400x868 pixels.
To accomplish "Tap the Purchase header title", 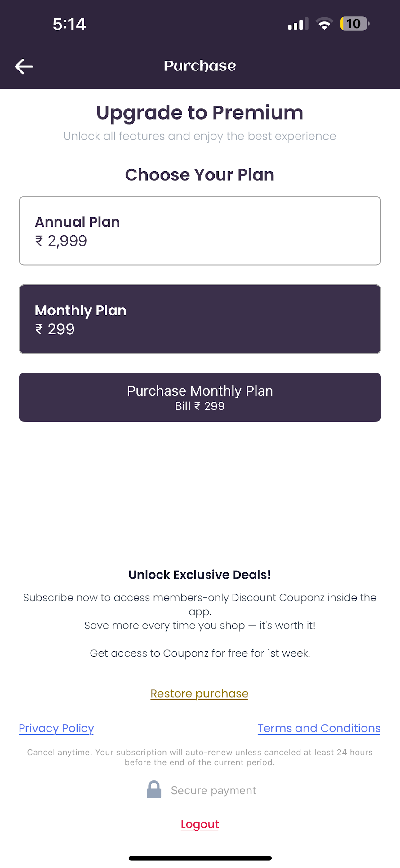I will (200, 66).
